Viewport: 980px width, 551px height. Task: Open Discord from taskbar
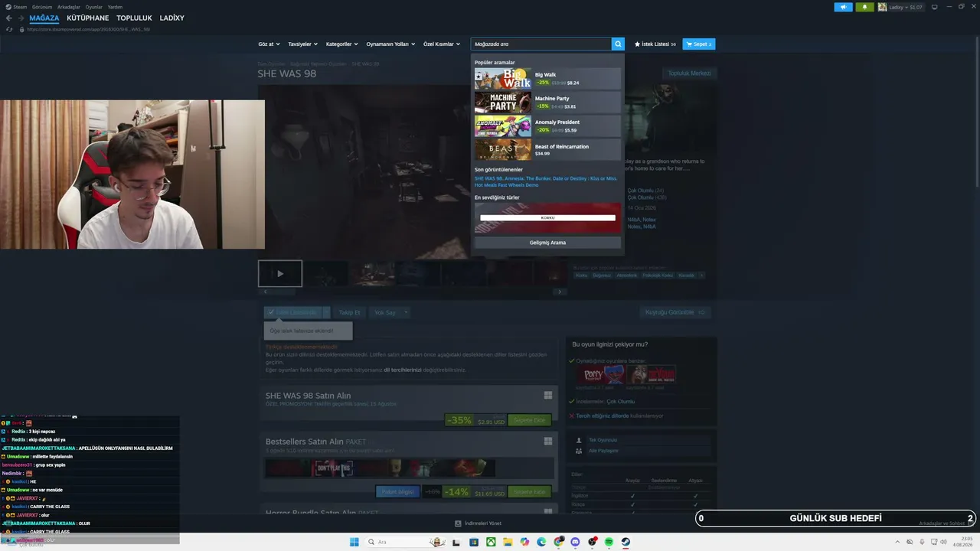tap(575, 542)
